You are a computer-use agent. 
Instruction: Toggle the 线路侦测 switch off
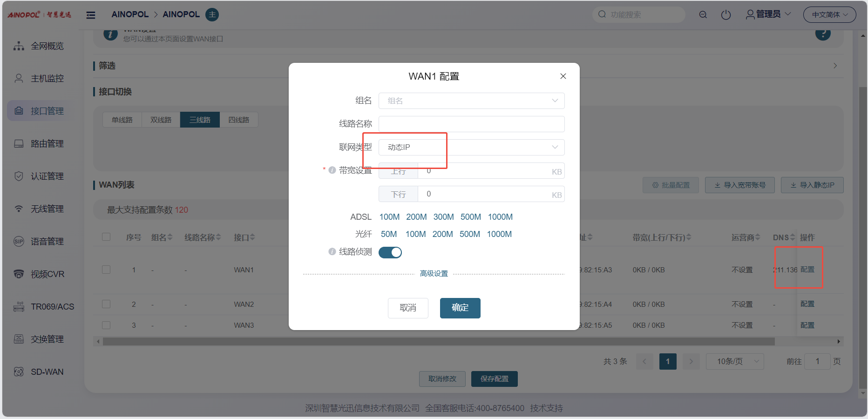click(x=390, y=252)
